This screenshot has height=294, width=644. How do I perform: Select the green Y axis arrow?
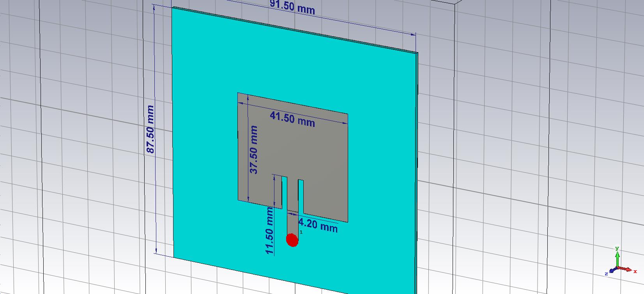[x=617, y=257]
